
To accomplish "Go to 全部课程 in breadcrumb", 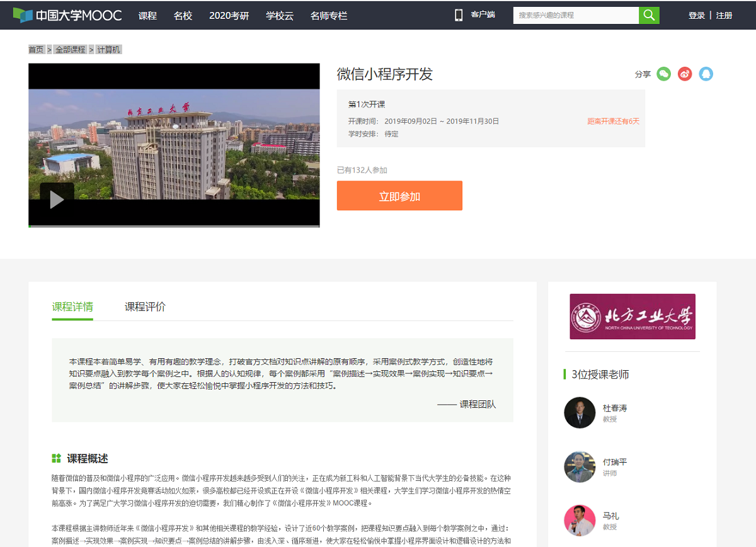I will point(70,50).
